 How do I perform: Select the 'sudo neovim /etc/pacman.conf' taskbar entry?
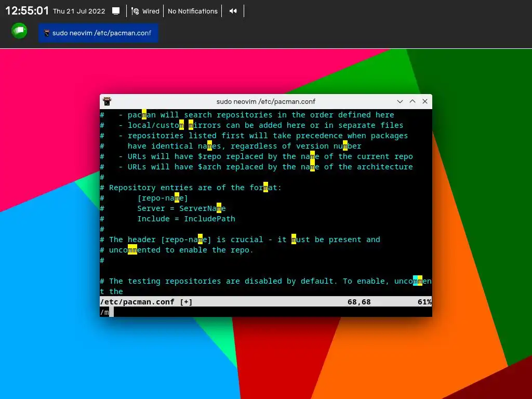pyautogui.click(x=98, y=33)
